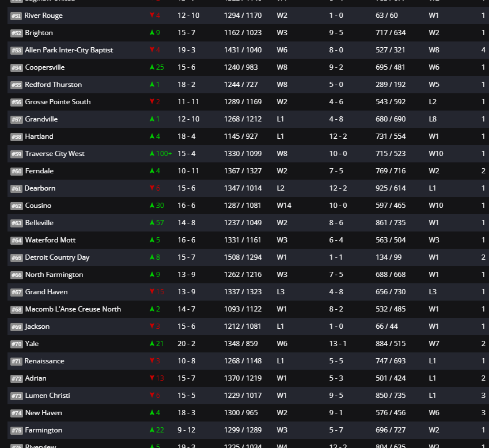
Task: Click Cousino's W14 streak value
Action: [x=284, y=206]
